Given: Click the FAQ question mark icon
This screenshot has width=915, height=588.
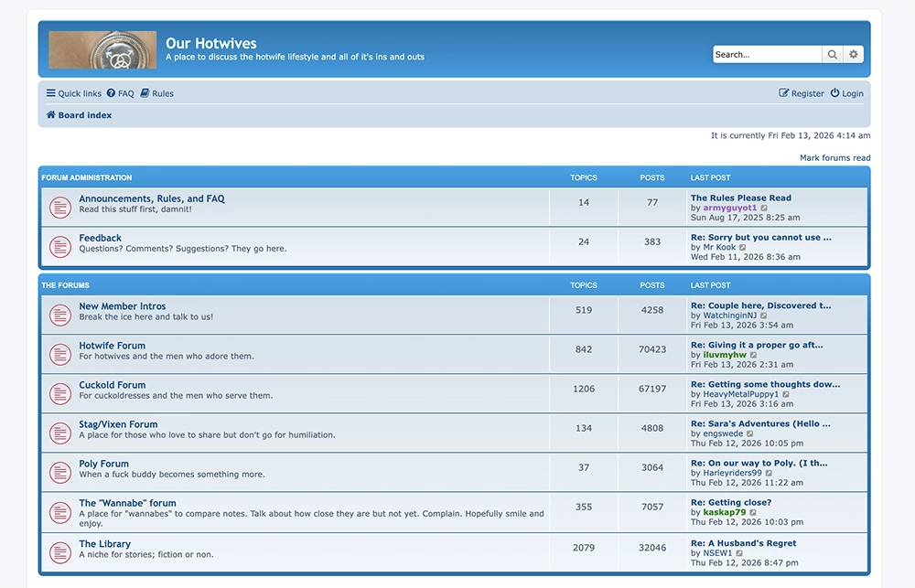Looking at the screenshot, I should [112, 92].
